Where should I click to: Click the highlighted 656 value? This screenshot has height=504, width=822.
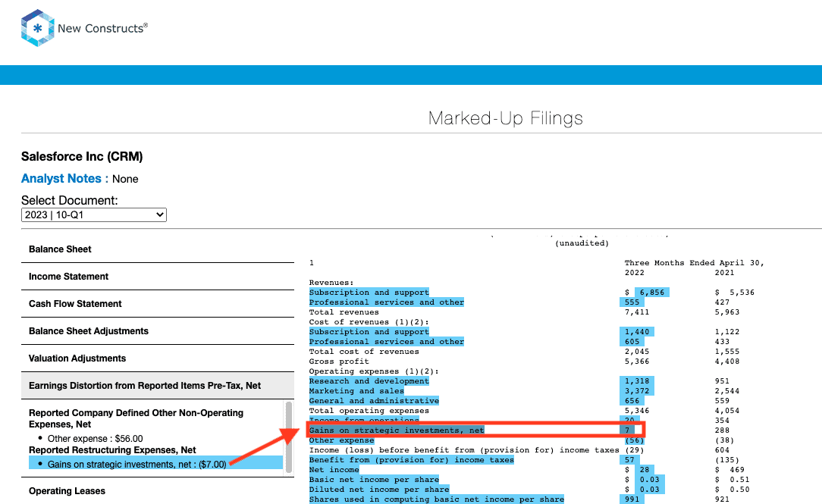point(632,401)
